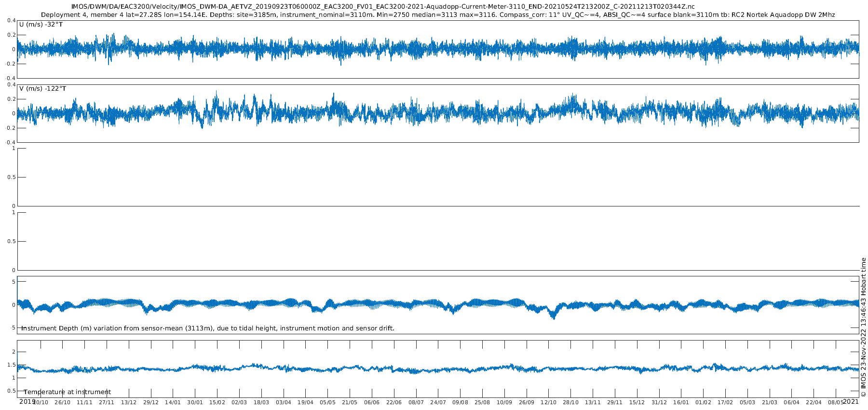Click the NetCDF file path title line

tap(383, 6)
